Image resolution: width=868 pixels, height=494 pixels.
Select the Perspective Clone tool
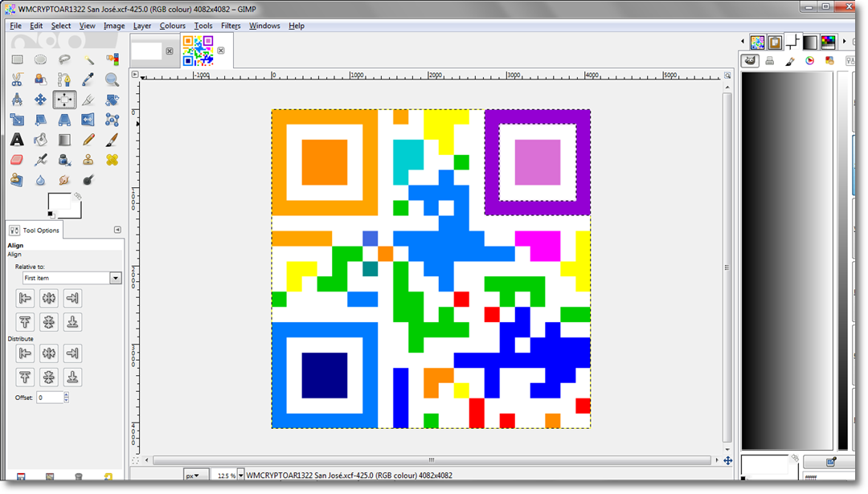click(x=17, y=180)
